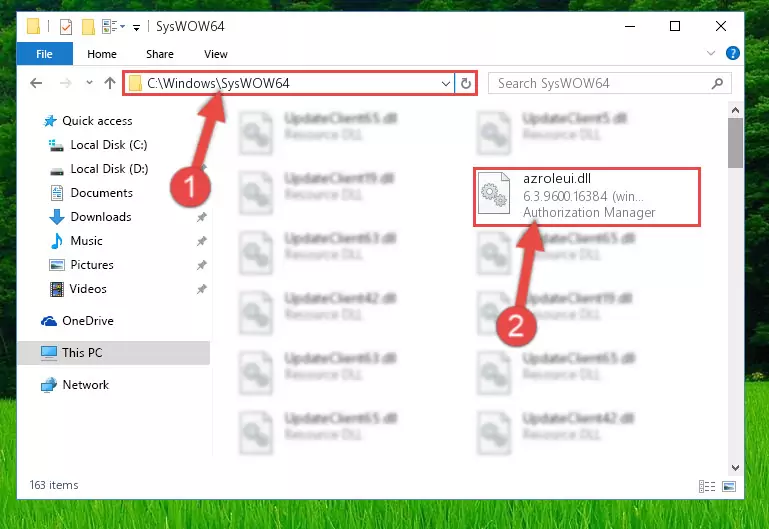Click the Pictures folder icon in sidebar
This screenshot has height=529, width=769.
(57, 265)
